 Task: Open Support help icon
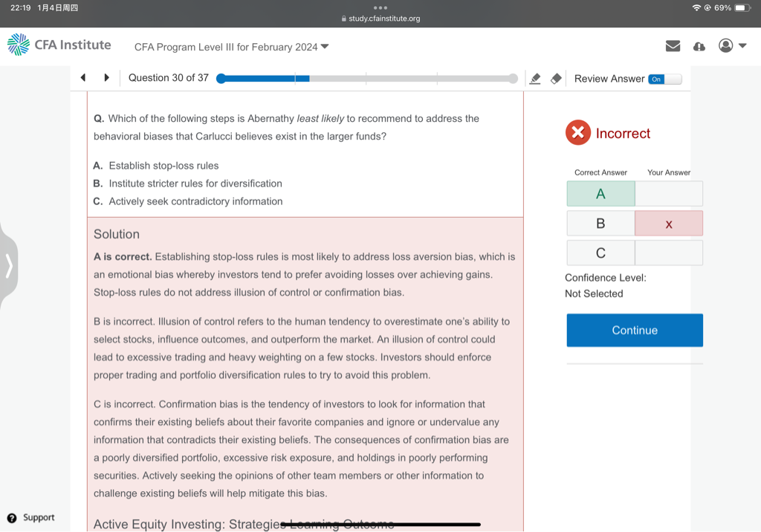[12, 518]
